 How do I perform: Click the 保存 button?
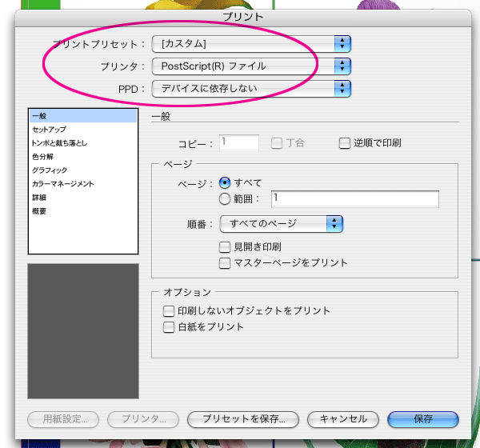point(423,419)
